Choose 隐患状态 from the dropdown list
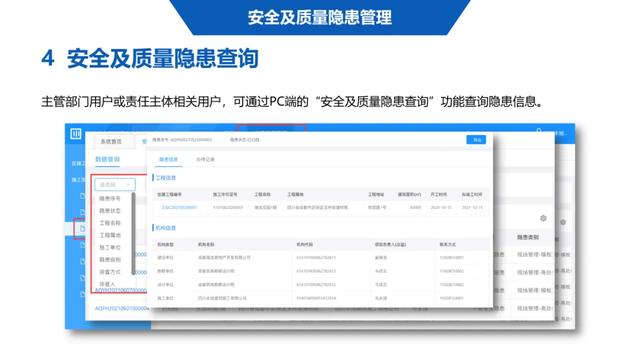This screenshot has width=640, height=360. point(110,211)
